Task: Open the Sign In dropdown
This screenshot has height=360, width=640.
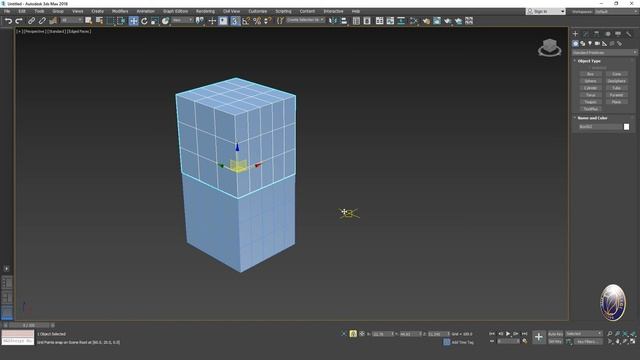Action: click(546, 11)
